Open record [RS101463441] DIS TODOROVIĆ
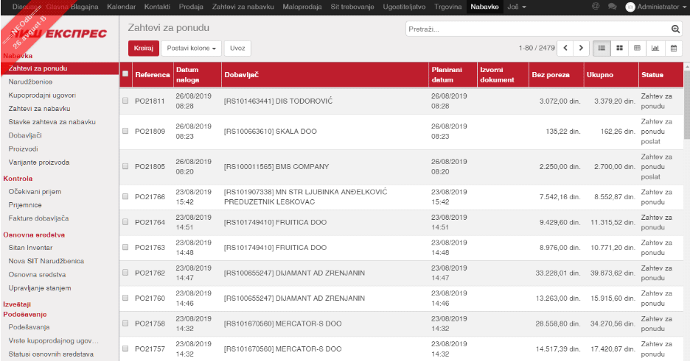Image resolution: width=690 pixels, height=361 pixels. coord(278,101)
